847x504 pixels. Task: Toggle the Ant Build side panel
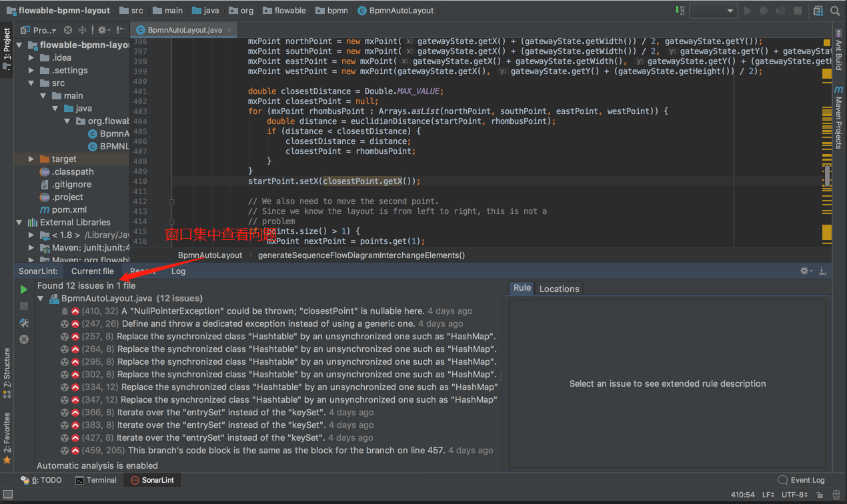tap(838, 50)
